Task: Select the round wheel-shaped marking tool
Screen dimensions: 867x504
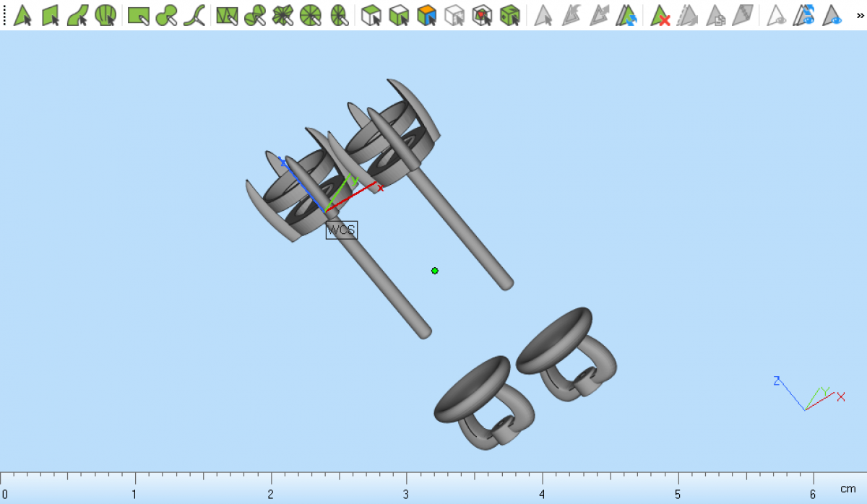Action: [x=310, y=15]
